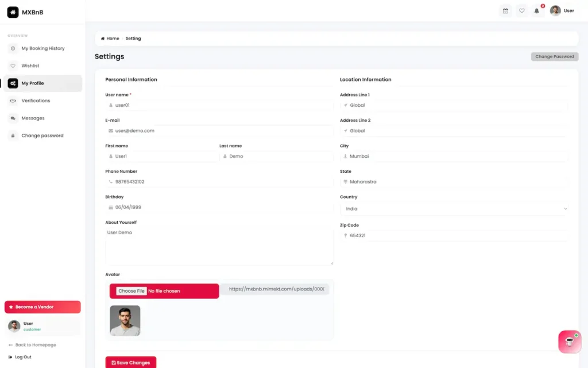This screenshot has height=368, width=588.
Task: Expand the Country dropdown showing India
Action: click(454, 209)
